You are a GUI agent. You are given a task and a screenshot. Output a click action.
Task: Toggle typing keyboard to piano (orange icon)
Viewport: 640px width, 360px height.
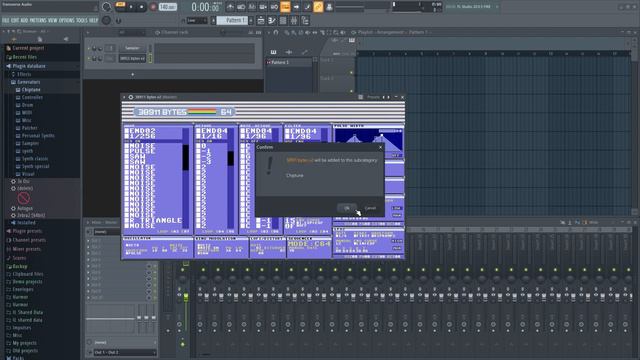tap(285, 7)
